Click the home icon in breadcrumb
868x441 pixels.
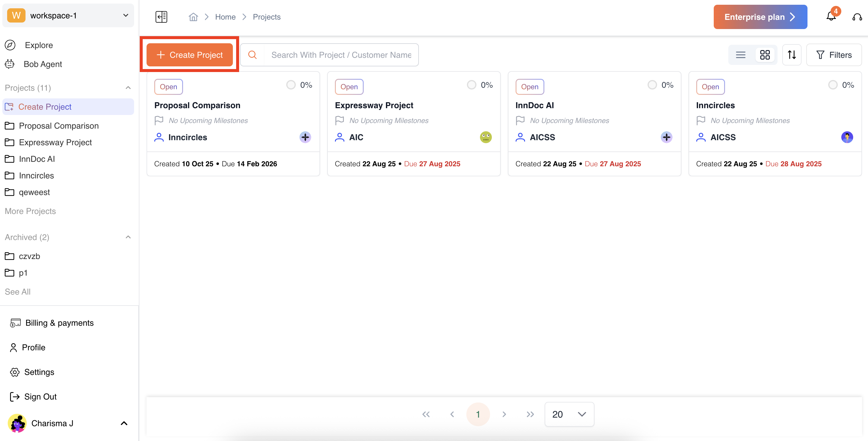tap(193, 17)
